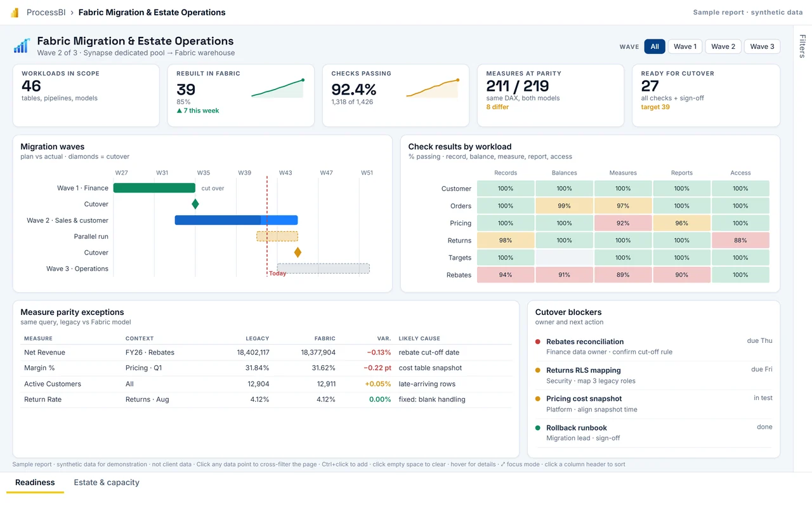This screenshot has height=508, width=812.
Task: Click the 8 differ label in Measures card
Action: 497,107
